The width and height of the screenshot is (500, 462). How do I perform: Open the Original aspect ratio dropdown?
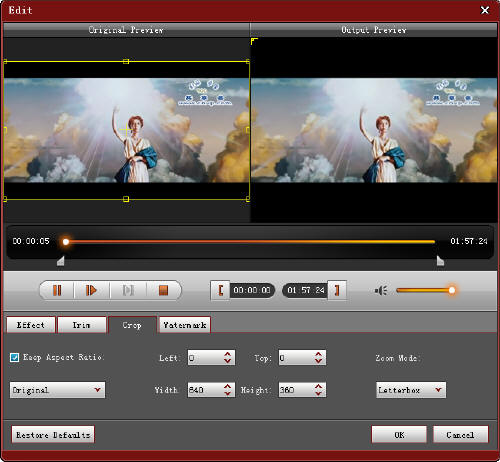click(57, 390)
